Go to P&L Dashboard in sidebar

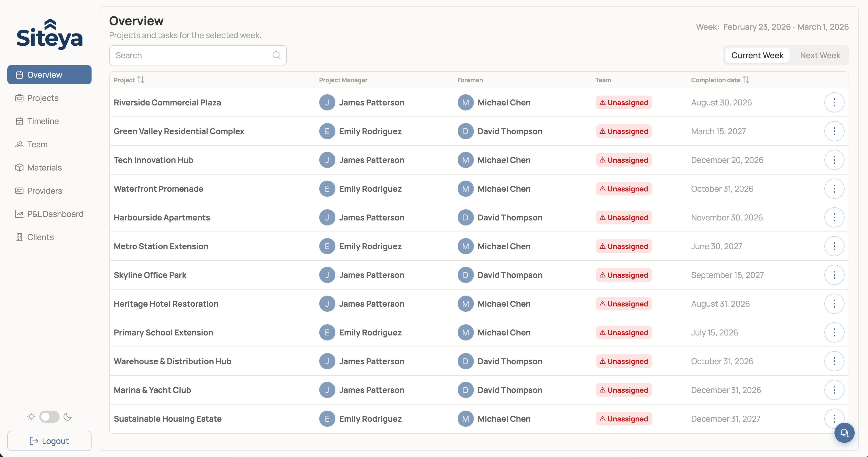click(55, 214)
